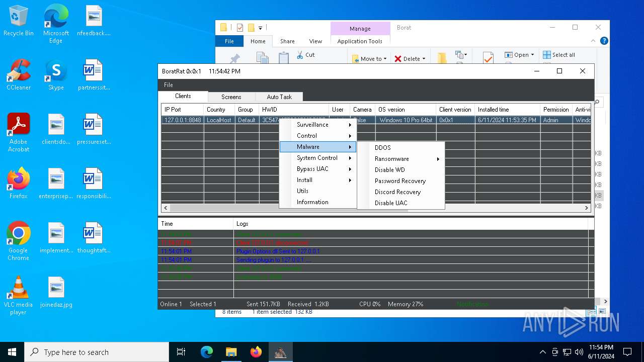Click the BoratRat app icon on taskbar
This screenshot has width=644, height=362.
281,352
